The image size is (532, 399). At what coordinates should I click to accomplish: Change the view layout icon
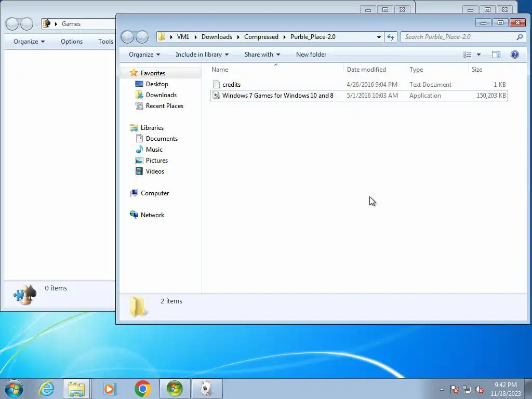468,55
